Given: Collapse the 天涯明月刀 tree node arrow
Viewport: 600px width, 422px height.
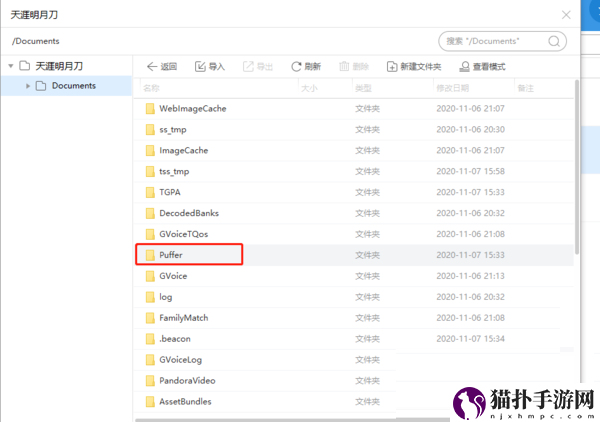Looking at the screenshot, I should click(x=11, y=66).
